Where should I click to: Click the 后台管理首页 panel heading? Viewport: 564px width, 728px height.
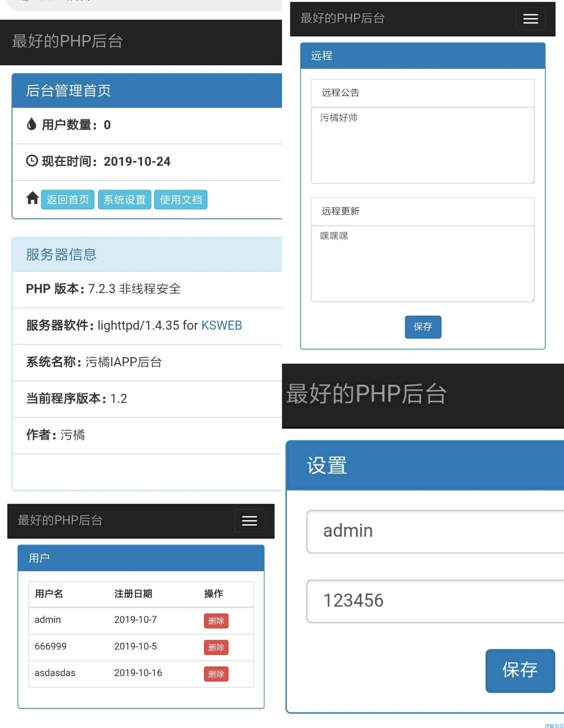147,91
